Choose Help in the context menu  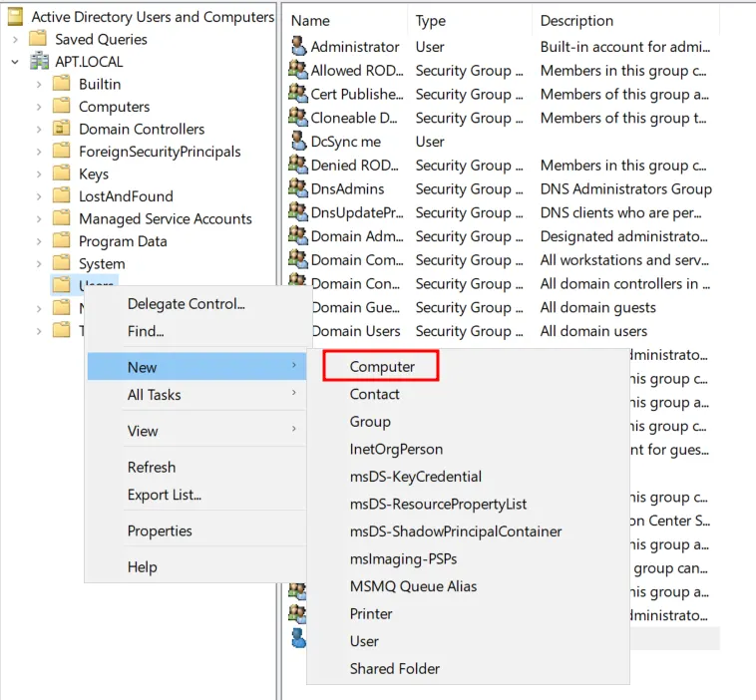[196, 566]
